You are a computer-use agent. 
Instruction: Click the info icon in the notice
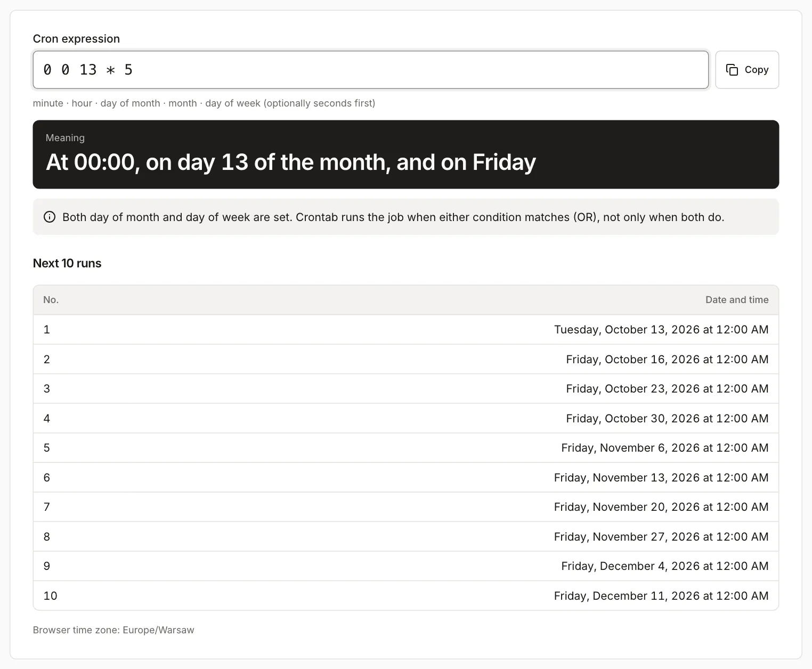tap(50, 217)
